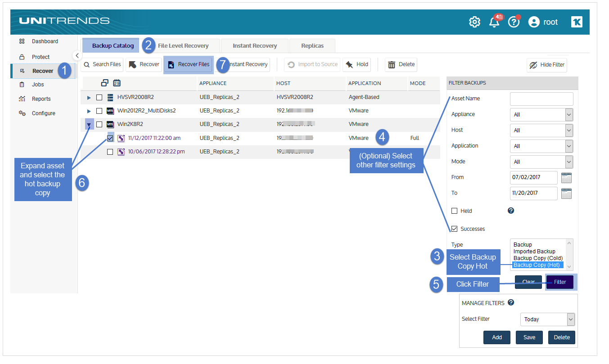Click the Recover toolbar button
This screenshot has width=609, height=364.
[144, 64]
